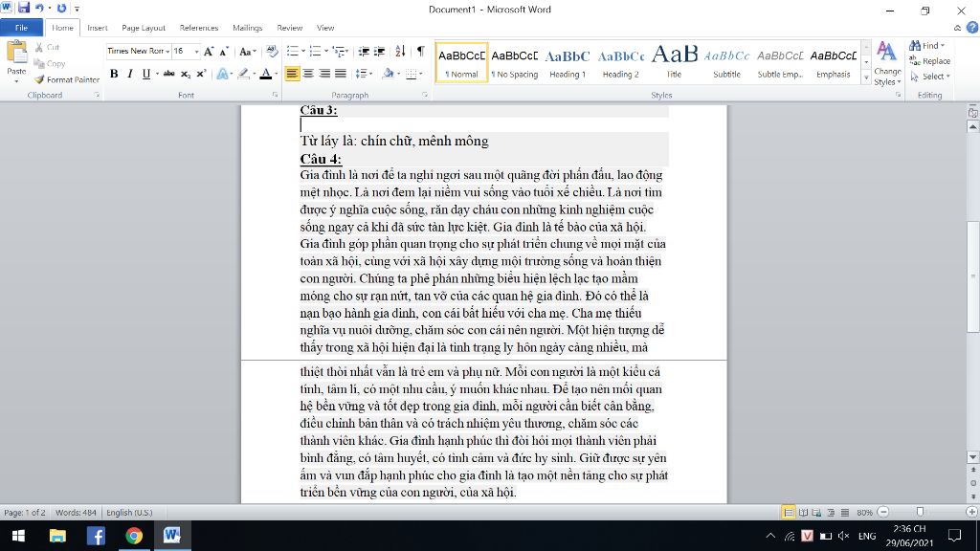Viewport: 980px width, 551px height.
Task: Redo the last action
Action: tap(61, 8)
